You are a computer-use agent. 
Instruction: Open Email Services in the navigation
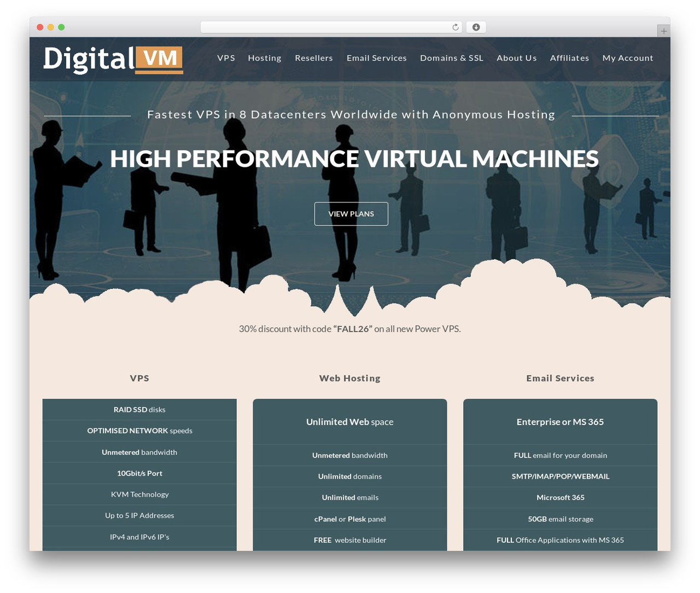[x=377, y=58]
